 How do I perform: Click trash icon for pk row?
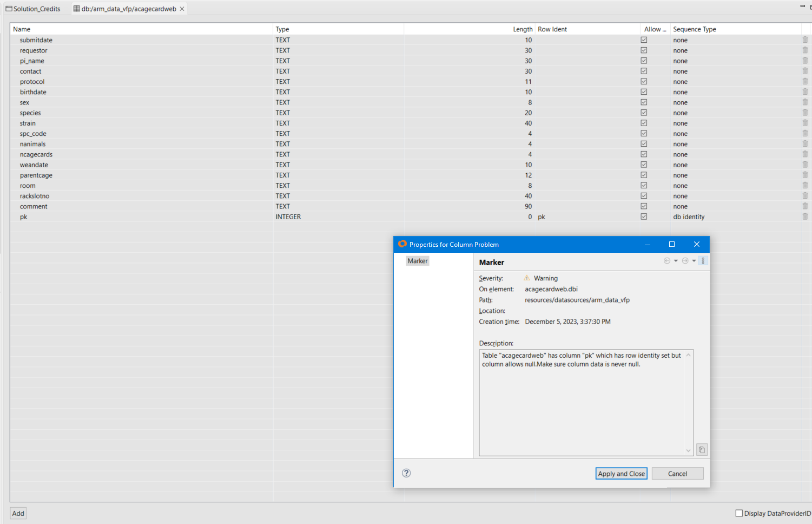pos(805,217)
